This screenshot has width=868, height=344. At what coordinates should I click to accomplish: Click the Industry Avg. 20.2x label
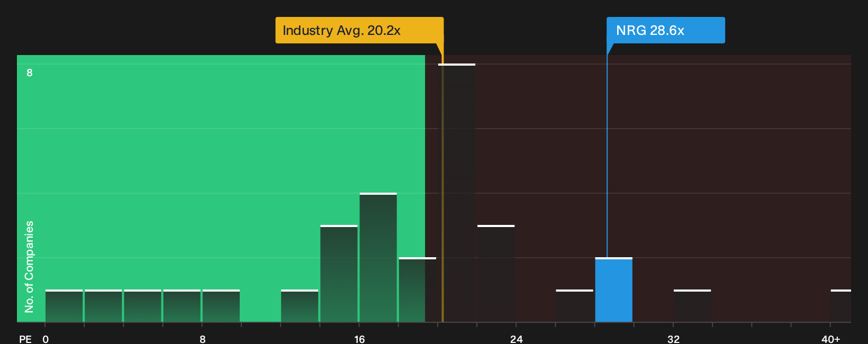(359, 30)
